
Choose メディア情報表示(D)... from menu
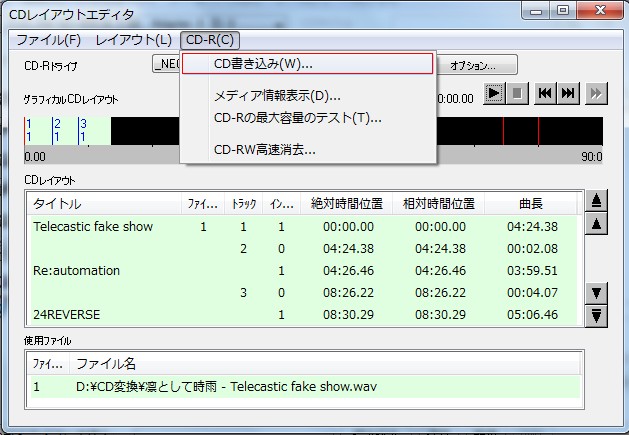tap(277, 96)
